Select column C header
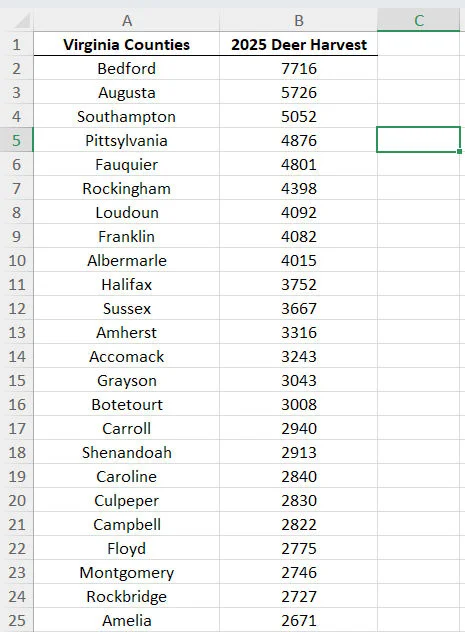 419,20
